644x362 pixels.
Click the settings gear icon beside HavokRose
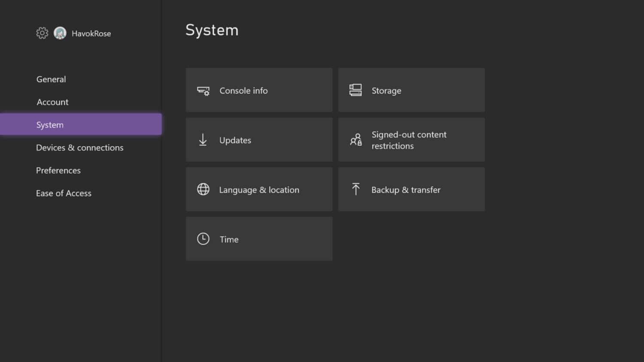[x=42, y=33]
